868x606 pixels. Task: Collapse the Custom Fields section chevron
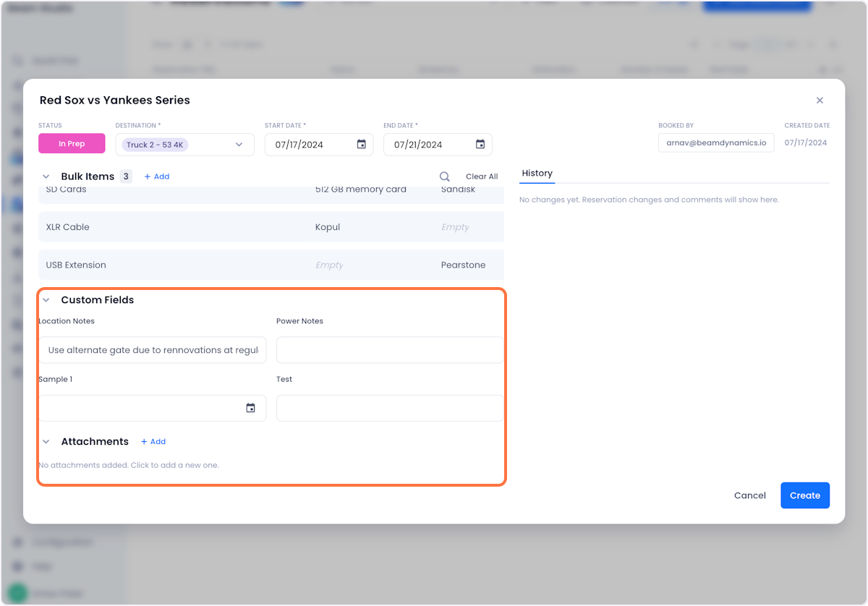pos(46,300)
